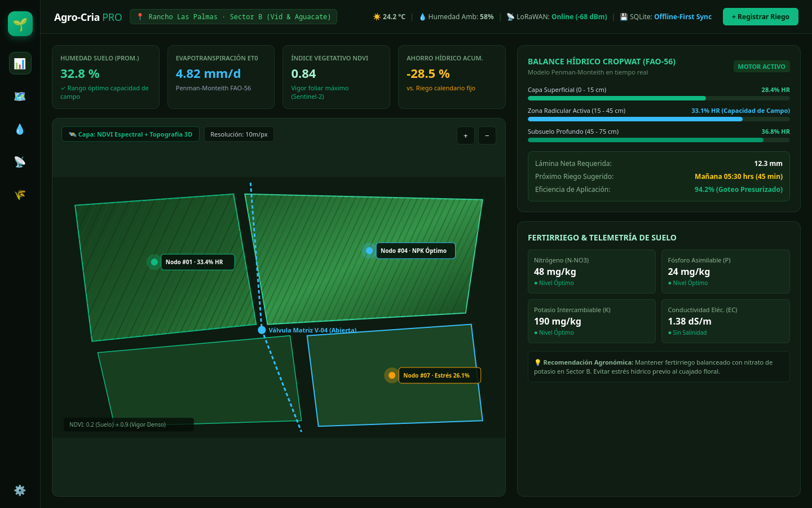The width and height of the screenshot is (812, 508).
Task: Open the satellite antenna telemetry section
Action: (20, 162)
